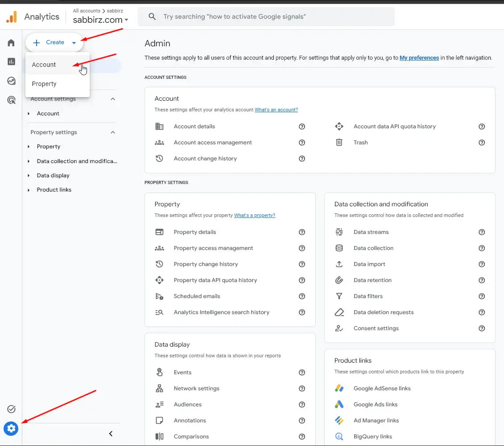
Task: Open the sabbirz.com account selector dropdown
Action: 101,20
